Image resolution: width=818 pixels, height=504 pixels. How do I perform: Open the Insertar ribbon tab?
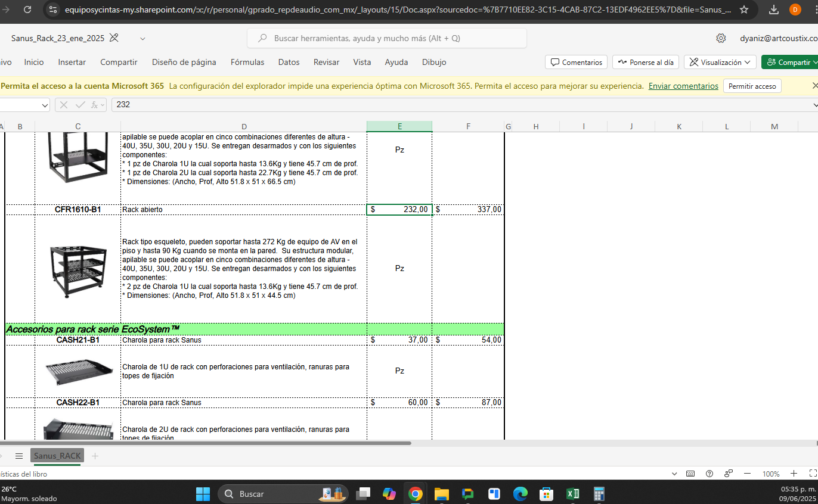(72, 62)
